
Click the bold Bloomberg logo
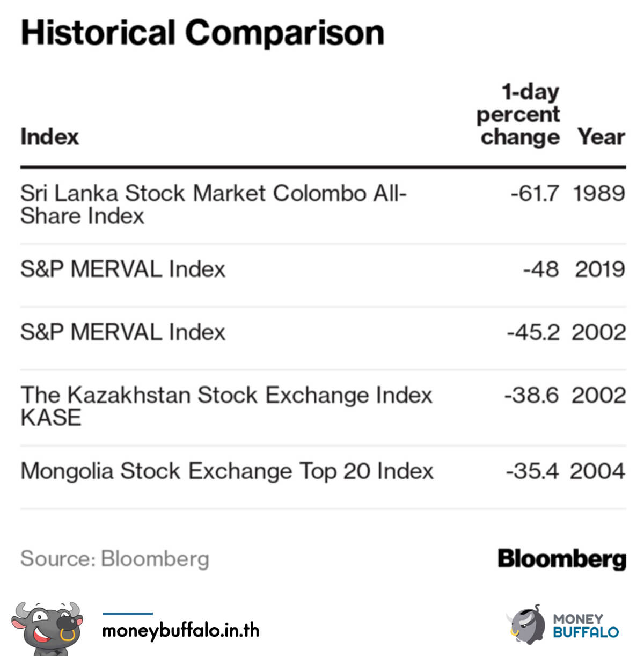pyautogui.click(x=561, y=559)
